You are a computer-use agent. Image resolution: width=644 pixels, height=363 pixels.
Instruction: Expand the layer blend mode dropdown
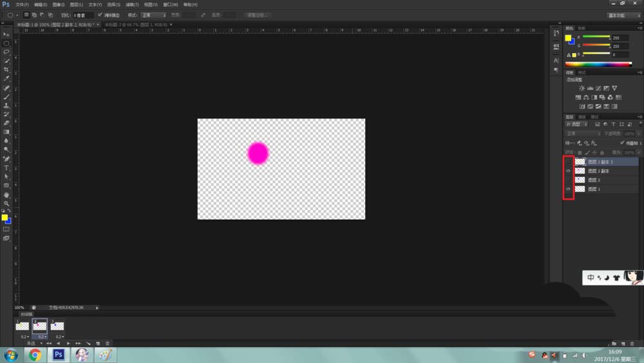point(583,133)
